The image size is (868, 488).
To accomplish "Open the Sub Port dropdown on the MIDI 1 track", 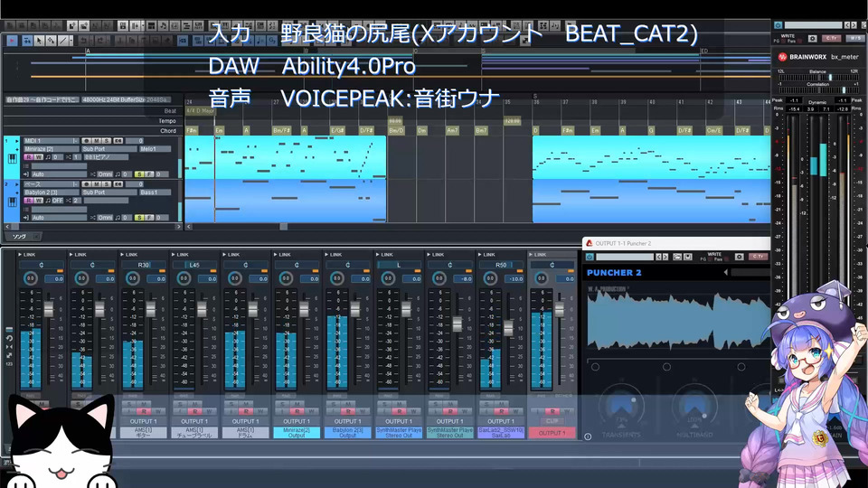I will click(109, 149).
